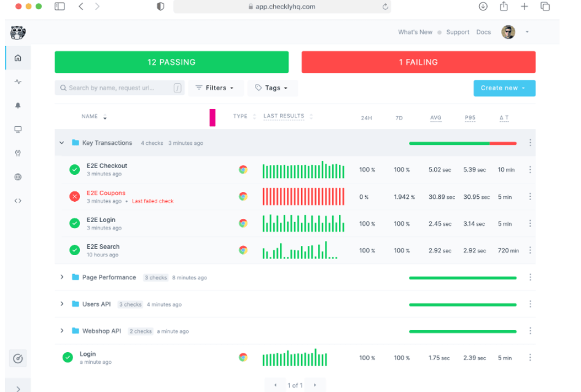The width and height of the screenshot is (581, 392).
Task: Open the code brackets sidebar icon
Action: tap(18, 201)
